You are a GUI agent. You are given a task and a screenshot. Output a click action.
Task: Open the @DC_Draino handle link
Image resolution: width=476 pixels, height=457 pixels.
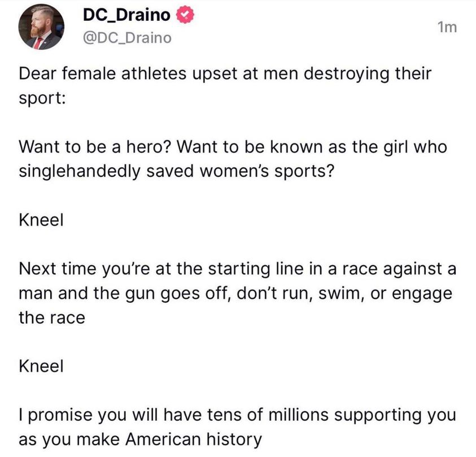coord(126,38)
